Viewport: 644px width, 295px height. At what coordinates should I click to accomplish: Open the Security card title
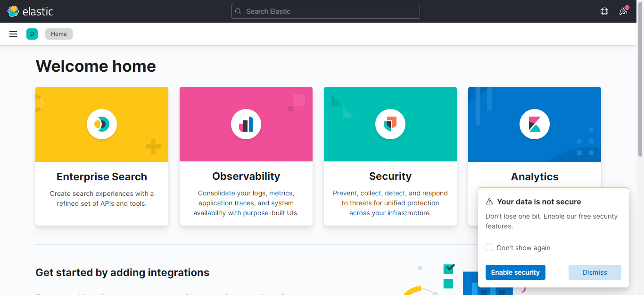[x=390, y=177]
